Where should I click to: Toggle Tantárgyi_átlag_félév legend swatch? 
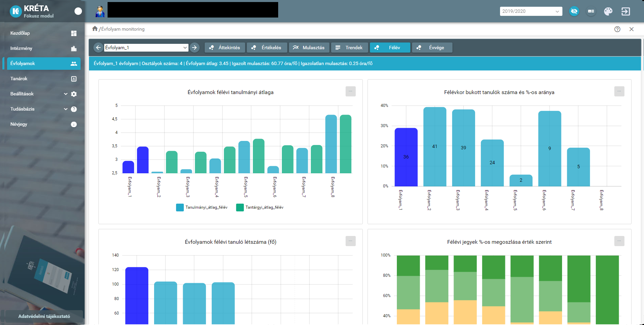pos(240,207)
